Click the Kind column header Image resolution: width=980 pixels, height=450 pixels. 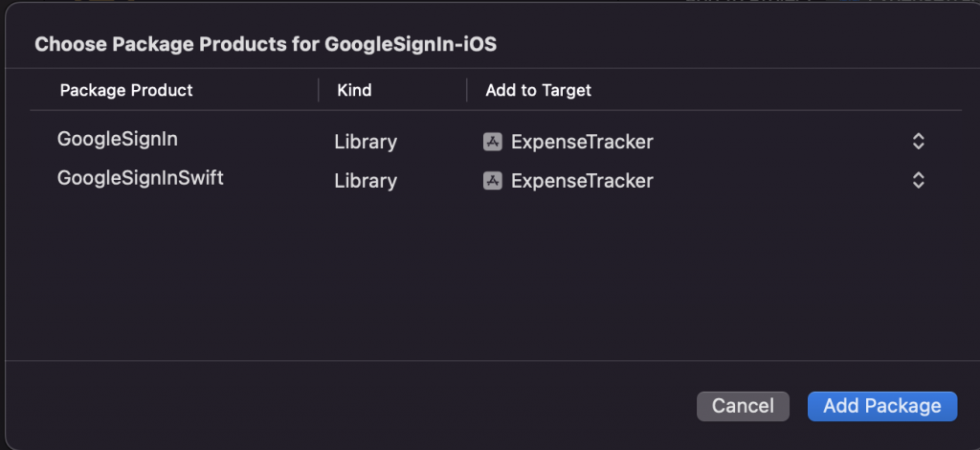(x=354, y=90)
